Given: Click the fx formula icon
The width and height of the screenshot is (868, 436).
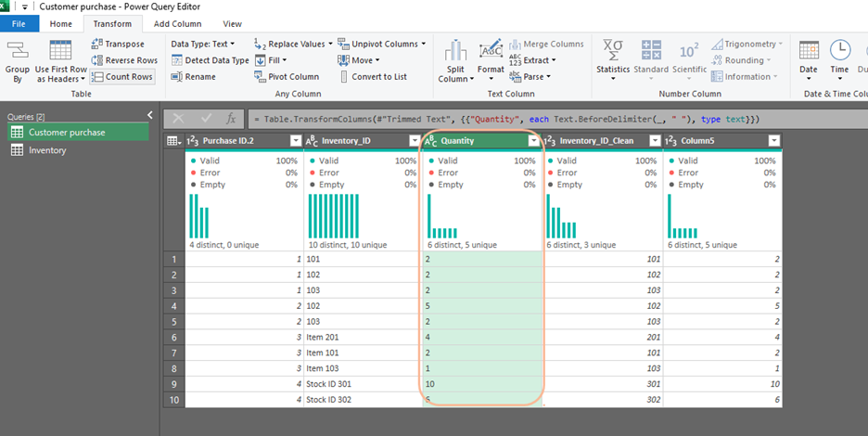Looking at the screenshot, I should pyautogui.click(x=231, y=119).
